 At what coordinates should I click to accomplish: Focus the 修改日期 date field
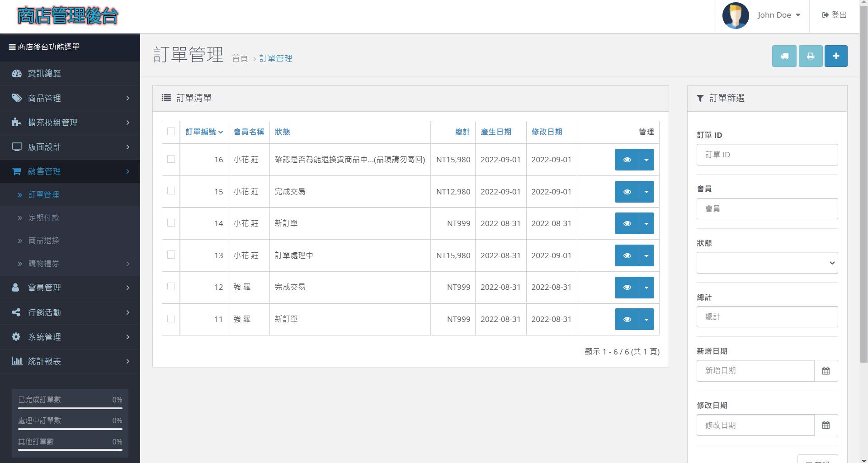pyautogui.click(x=755, y=425)
